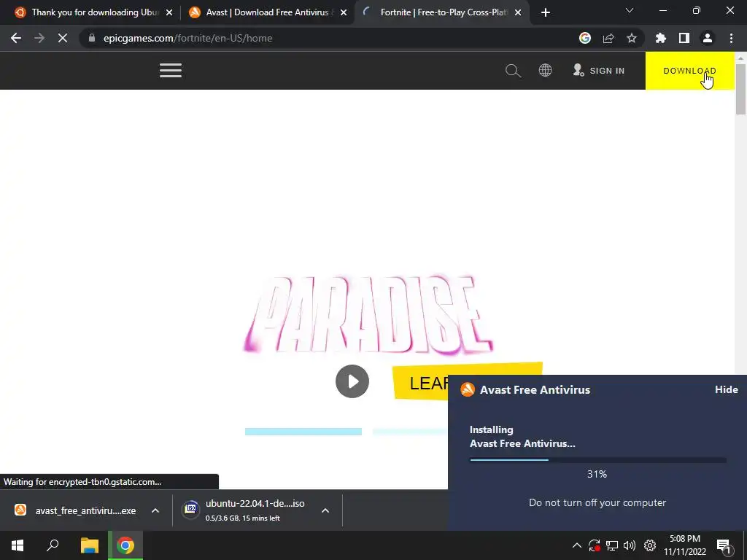This screenshot has width=747, height=560.
Task: View site information lock icon
Action: point(92,38)
